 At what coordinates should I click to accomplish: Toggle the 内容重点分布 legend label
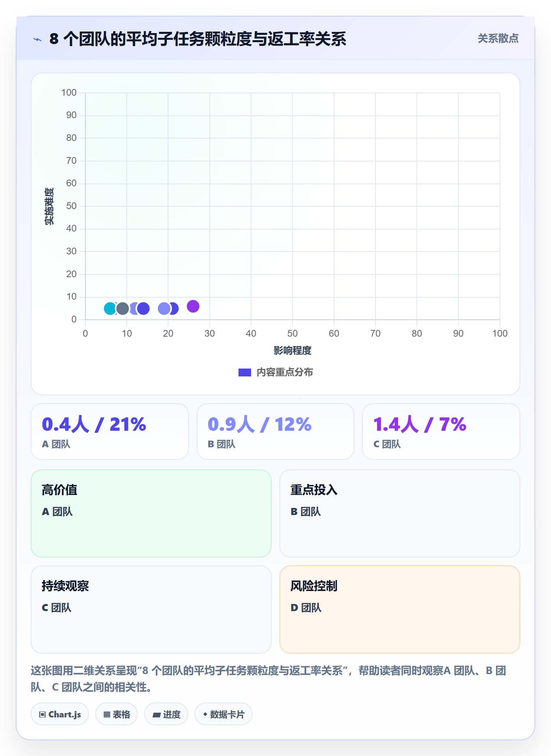click(x=285, y=372)
